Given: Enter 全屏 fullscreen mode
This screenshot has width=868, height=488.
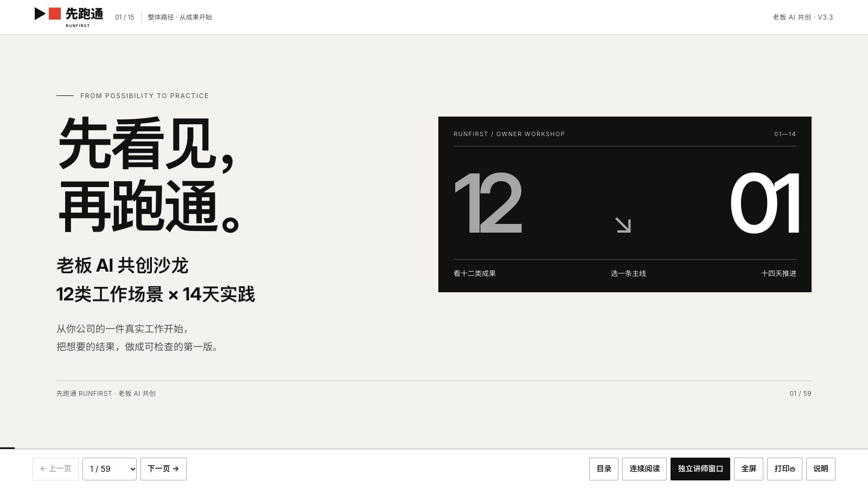Looking at the screenshot, I should tap(749, 469).
